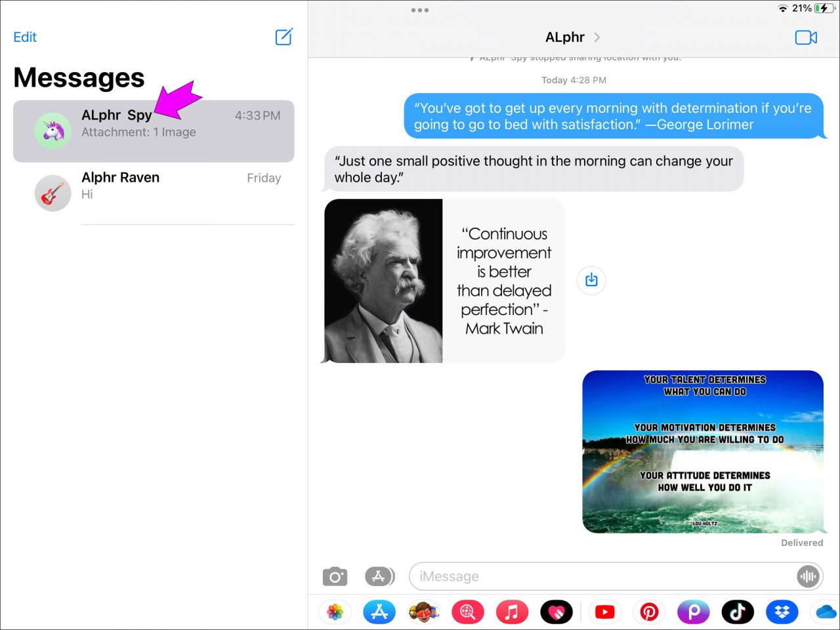Open the #images GIF search
Viewport: 840px width, 630px height.
(467, 612)
